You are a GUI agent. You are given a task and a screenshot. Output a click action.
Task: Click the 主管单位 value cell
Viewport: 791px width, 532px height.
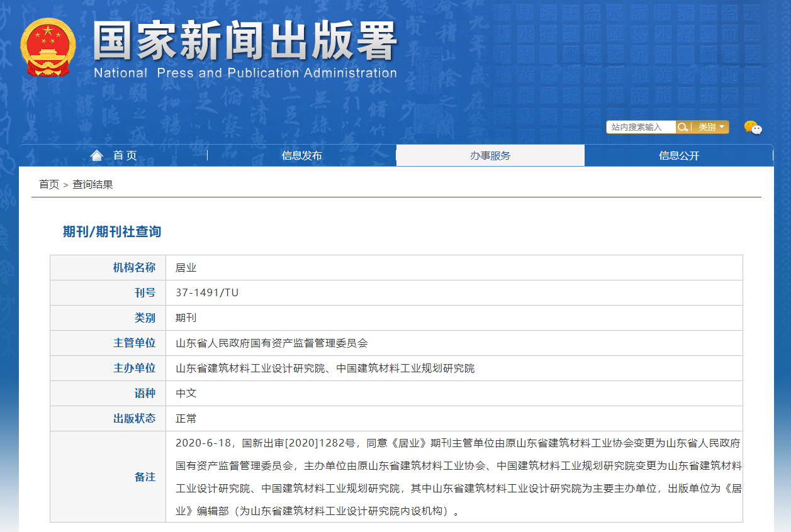pyautogui.click(x=271, y=343)
